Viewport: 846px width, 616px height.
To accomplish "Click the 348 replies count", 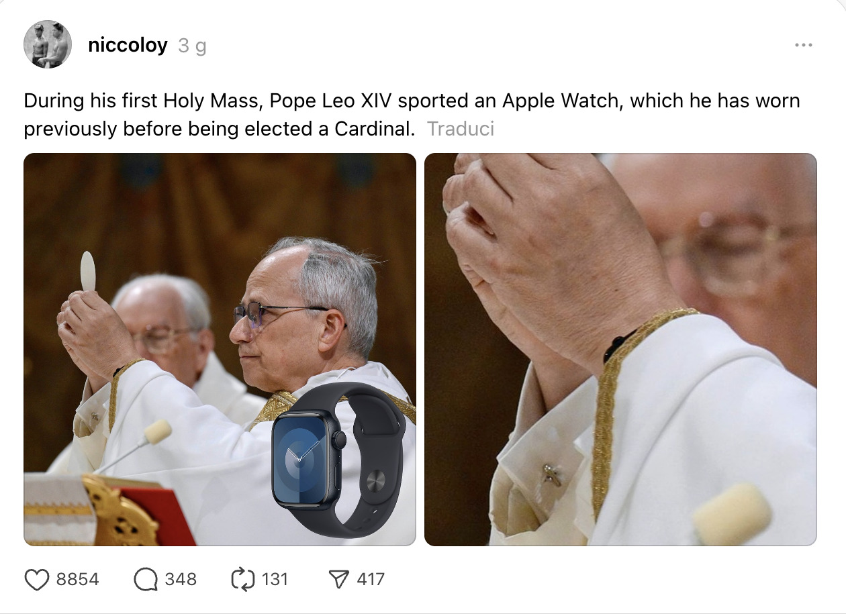I will (181, 580).
